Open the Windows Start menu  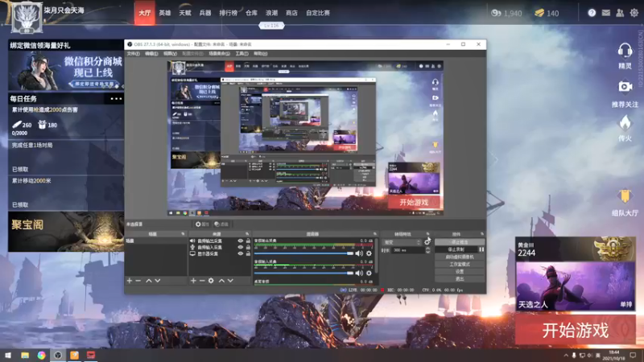(x=8, y=355)
